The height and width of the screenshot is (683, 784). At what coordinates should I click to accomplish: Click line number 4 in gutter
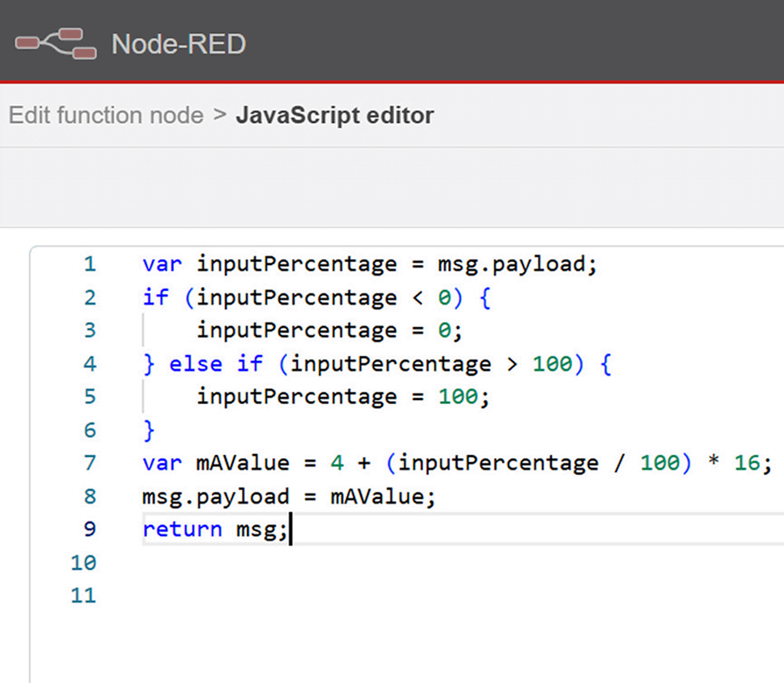[90, 364]
